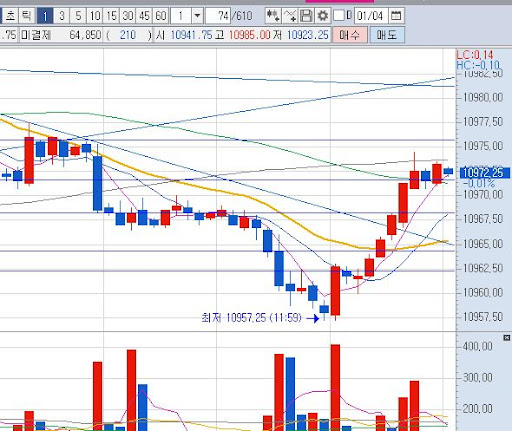Click the add trend line drawing icon
This screenshot has height=431, width=512.
(289, 16)
